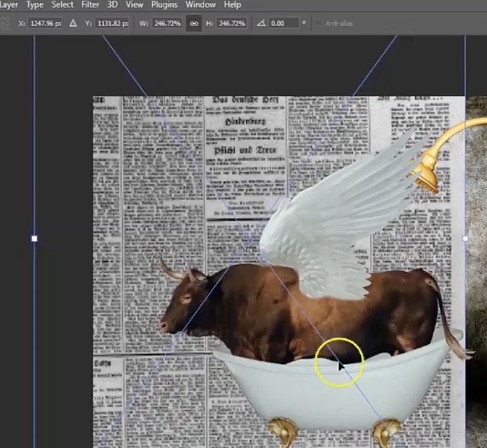Toggle the maintain aspect ratio link
The image size is (487, 448).
click(194, 23)
